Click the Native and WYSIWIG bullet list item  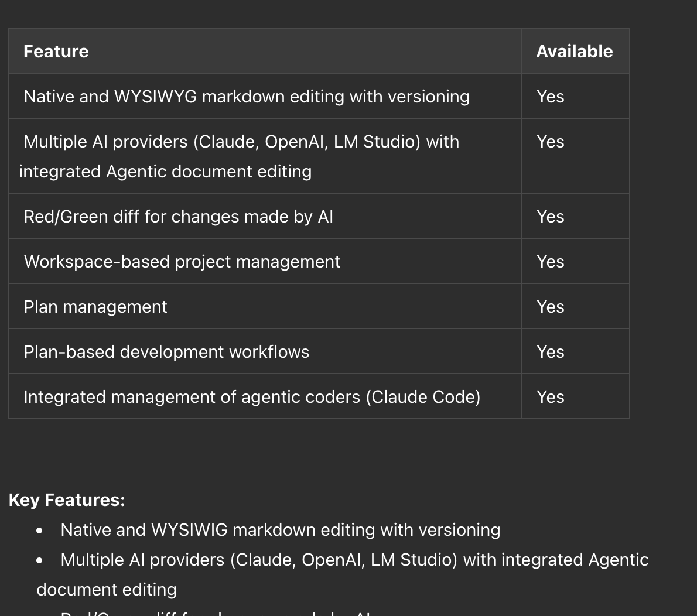click(x=280, y=530)
